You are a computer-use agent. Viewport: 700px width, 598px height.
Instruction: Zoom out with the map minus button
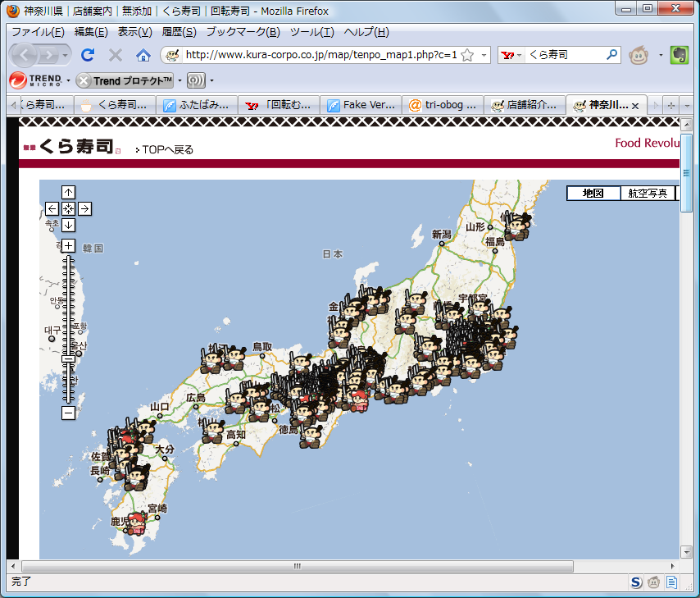click(x=68, y=413)
